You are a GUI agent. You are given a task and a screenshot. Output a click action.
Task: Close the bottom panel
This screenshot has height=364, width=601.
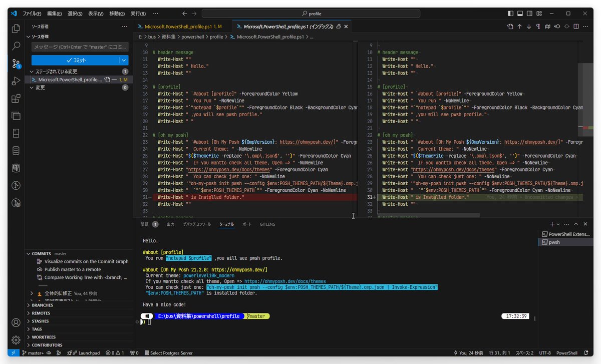click(585, 224)
